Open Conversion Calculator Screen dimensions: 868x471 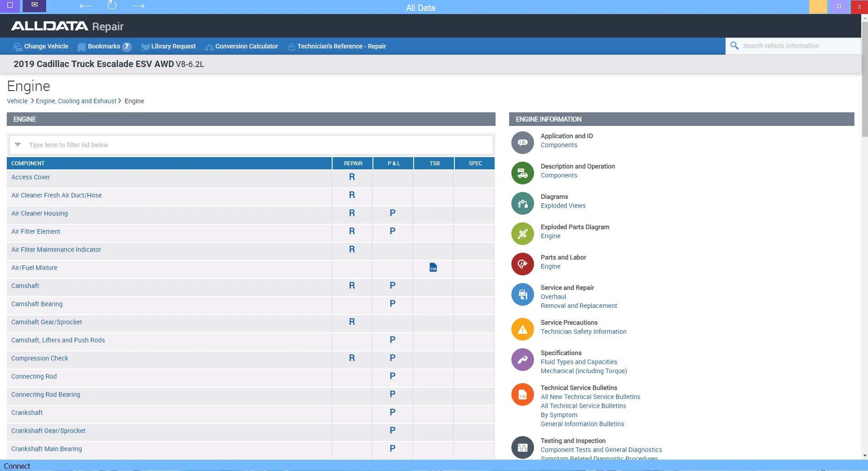tap(241, 46)
